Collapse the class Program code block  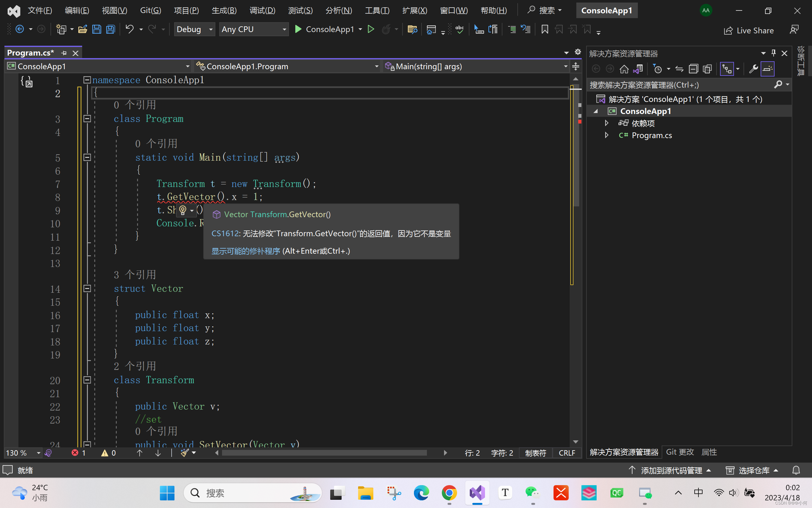point(87,119)
